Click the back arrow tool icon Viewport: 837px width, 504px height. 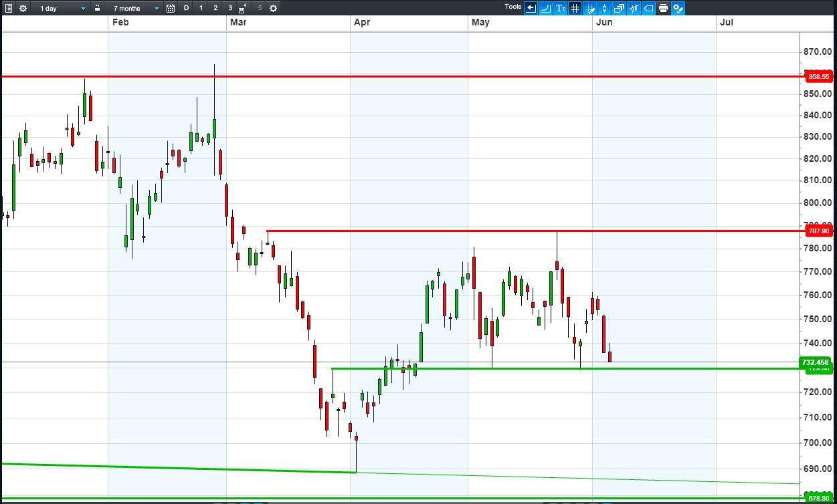531,8
